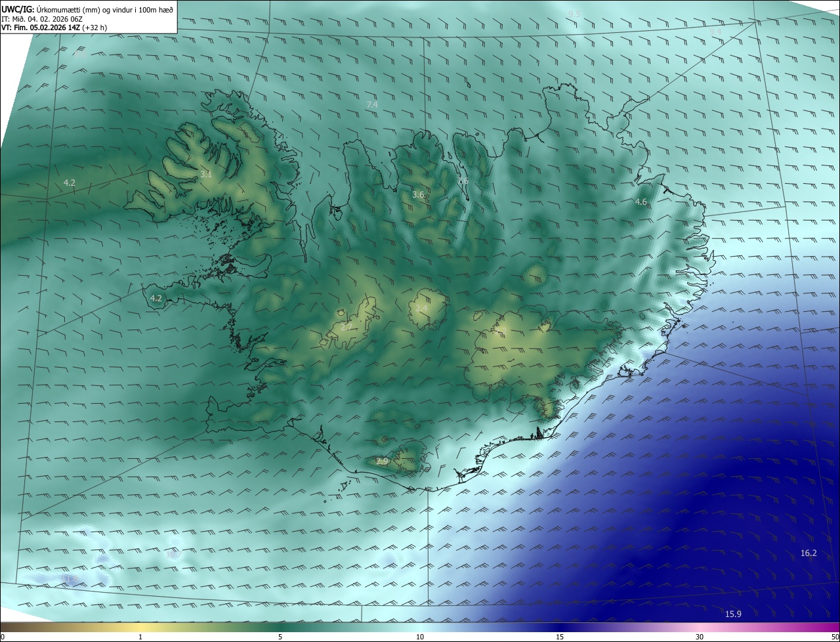Click the 16.2 value in the southeast sea

pos(808,553)
